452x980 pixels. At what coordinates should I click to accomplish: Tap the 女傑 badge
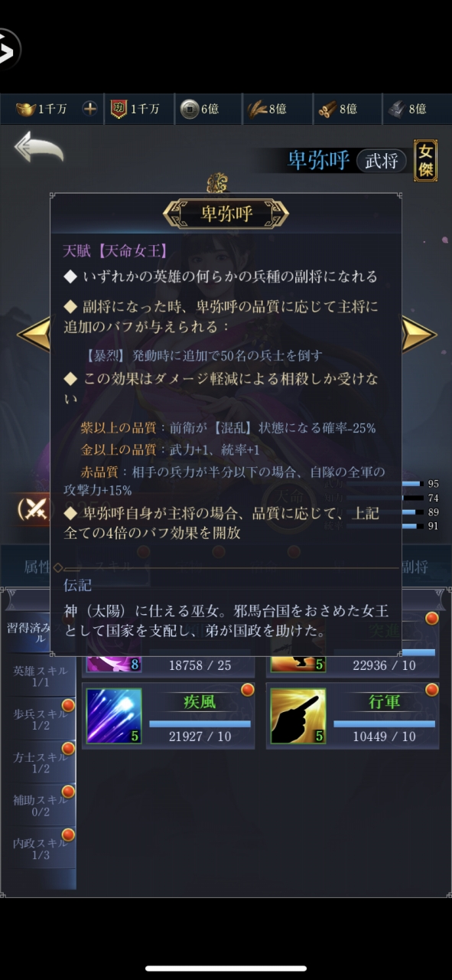point(425,160)
